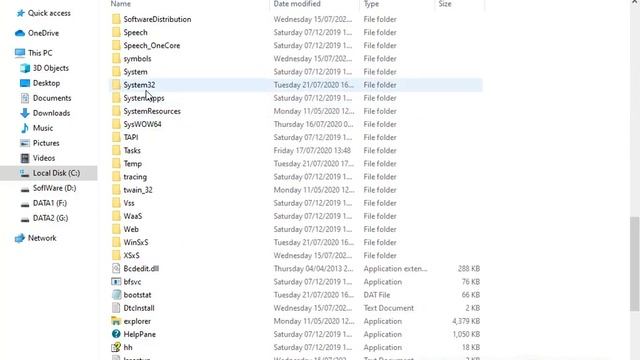This screenshot has width=640, height=360.
Task: Open Quick access in navigation pane
Action: coord(49,13)
